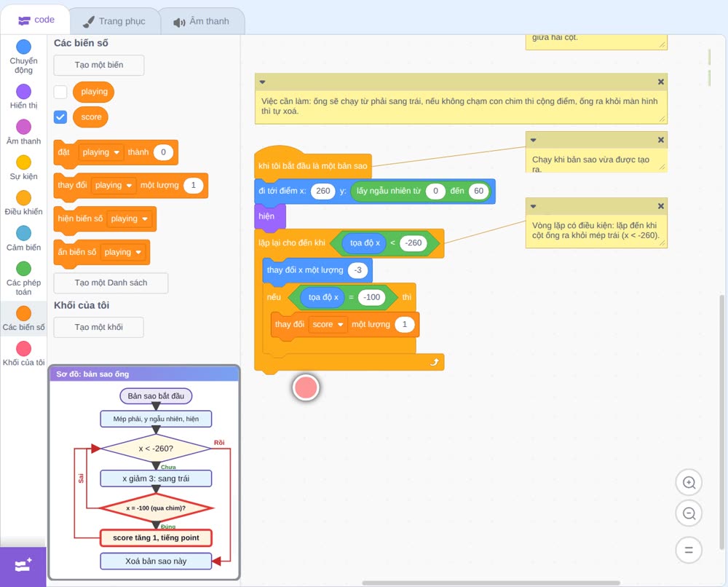Image resolution: width=728 pixels, height=587 pixels.
Task: Close the 'Việc cần làm' comment
Action: pos(661,82)
